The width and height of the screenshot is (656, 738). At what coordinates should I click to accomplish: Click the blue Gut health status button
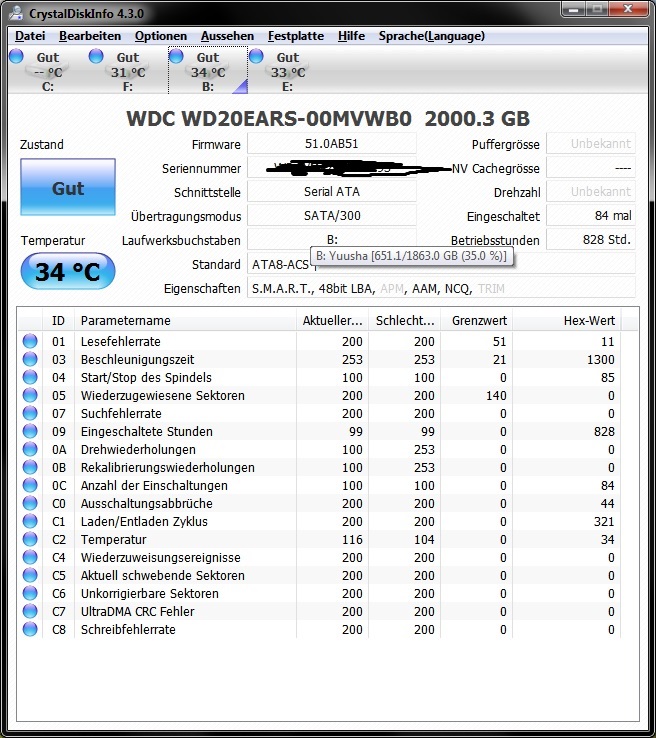68,187
